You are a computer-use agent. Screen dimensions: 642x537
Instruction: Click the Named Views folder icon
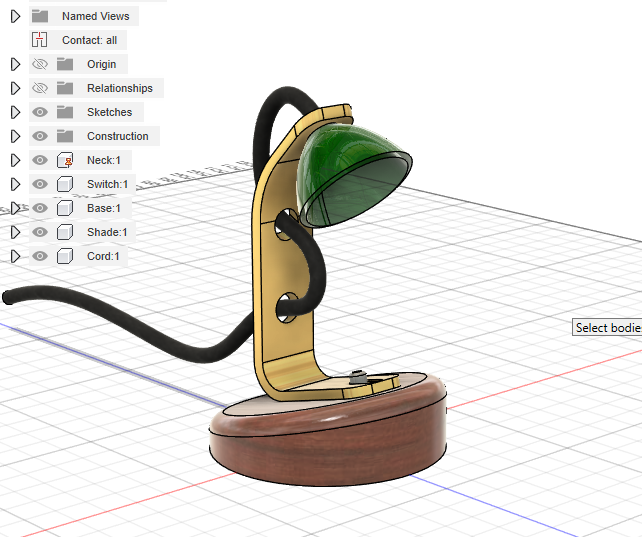(40, 16)
